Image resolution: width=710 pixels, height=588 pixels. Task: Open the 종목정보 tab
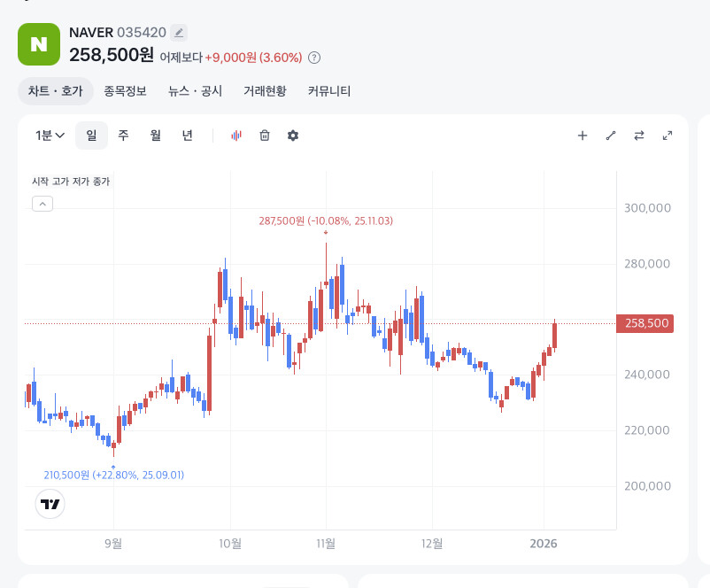[125, 90]
